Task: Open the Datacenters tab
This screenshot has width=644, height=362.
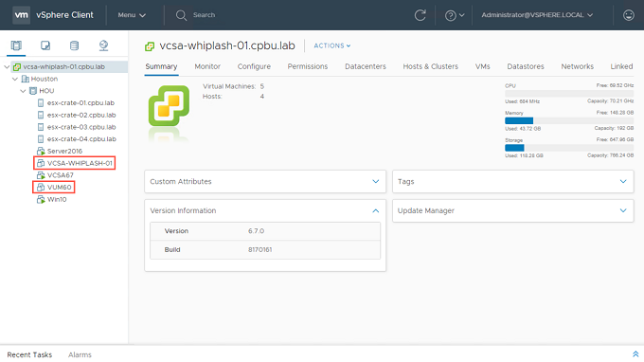Action: pyautogui.click(x=366, y=66)
